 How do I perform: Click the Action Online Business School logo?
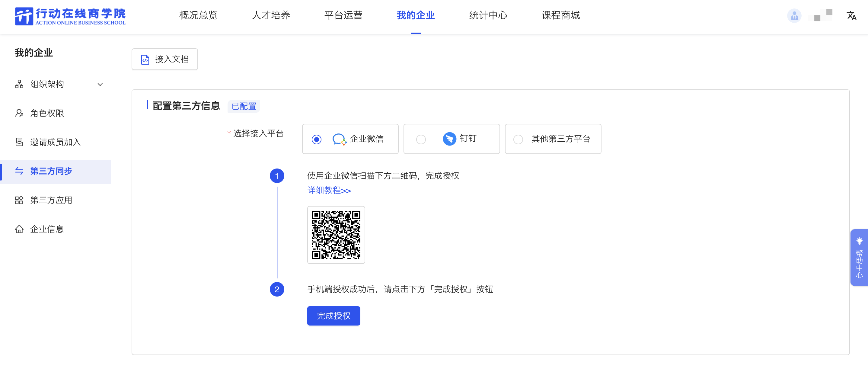click(x=70, y=16)
